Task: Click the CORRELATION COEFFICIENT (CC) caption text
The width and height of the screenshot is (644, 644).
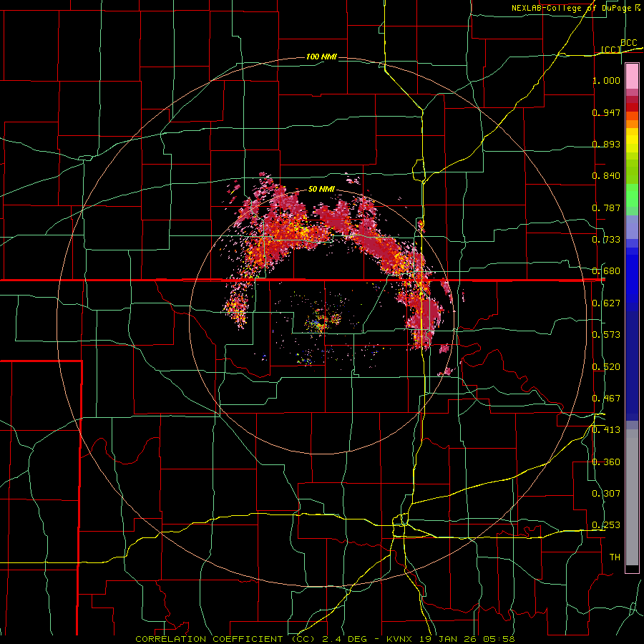Action: 225,639
